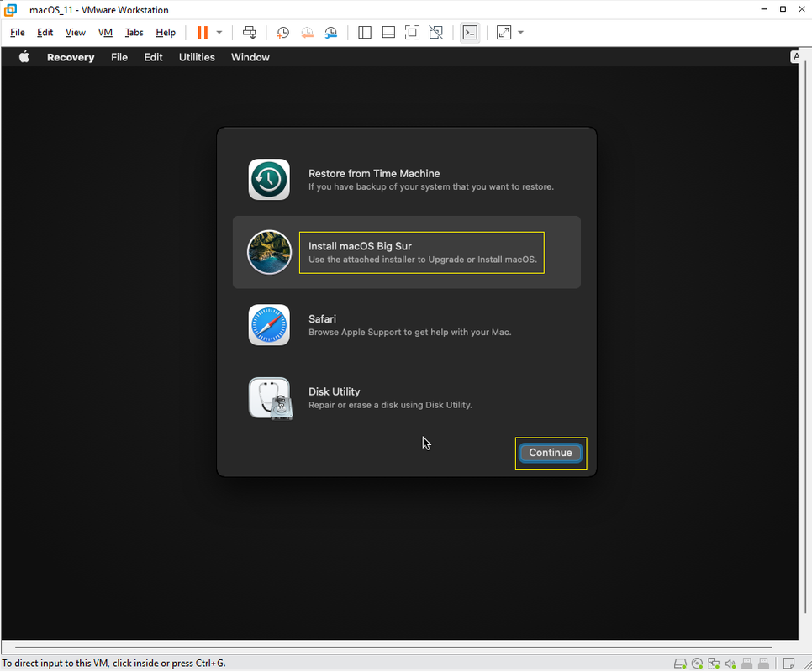Click the macOS input source indicator
The image size is (812, 672).
point(795,57)
